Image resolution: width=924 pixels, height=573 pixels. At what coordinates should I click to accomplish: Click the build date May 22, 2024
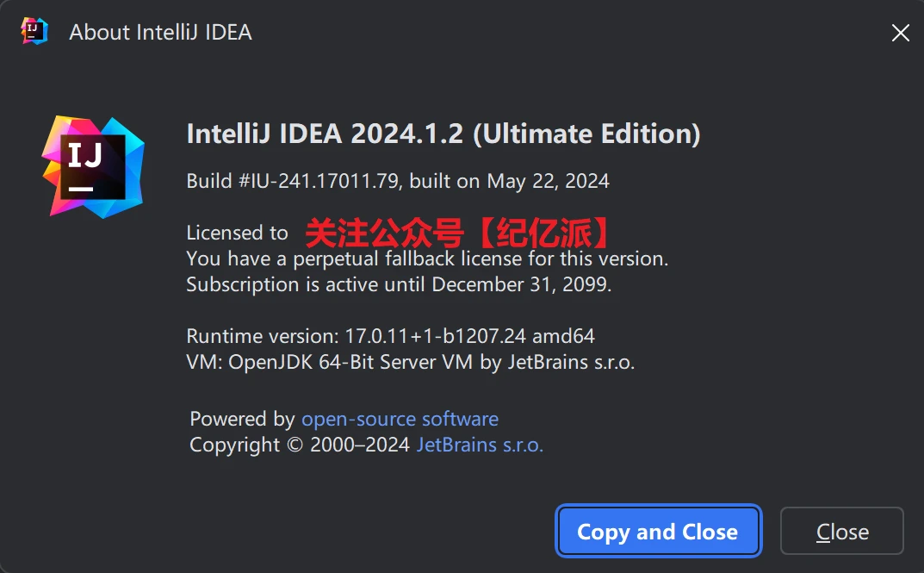coord(548,181)
